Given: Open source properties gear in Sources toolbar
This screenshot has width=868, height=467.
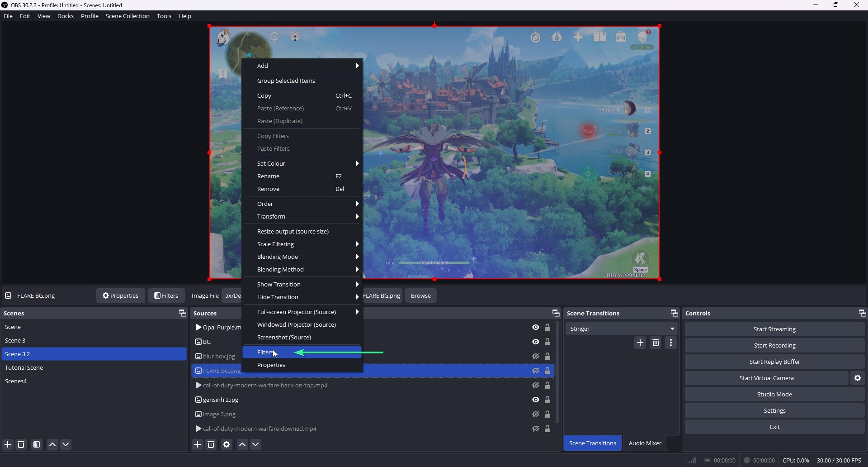Looking at the screenshot, I should pyautogui.click(x=226, y=444).
